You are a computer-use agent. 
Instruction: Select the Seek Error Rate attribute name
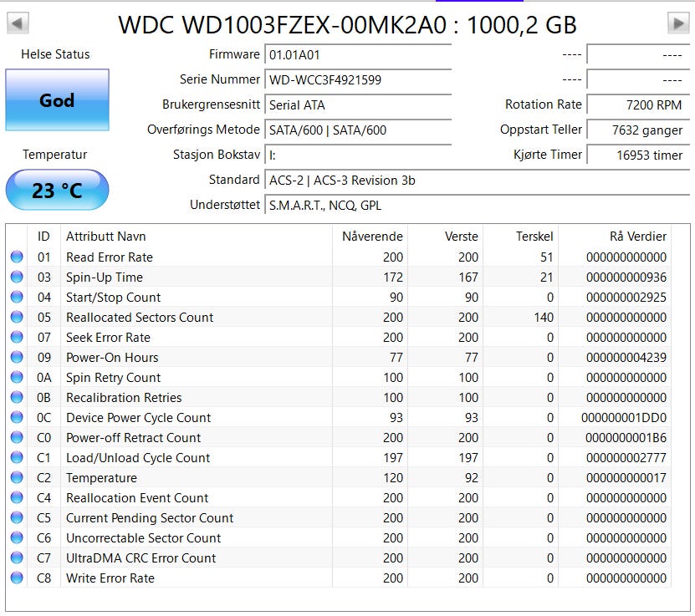108,338
